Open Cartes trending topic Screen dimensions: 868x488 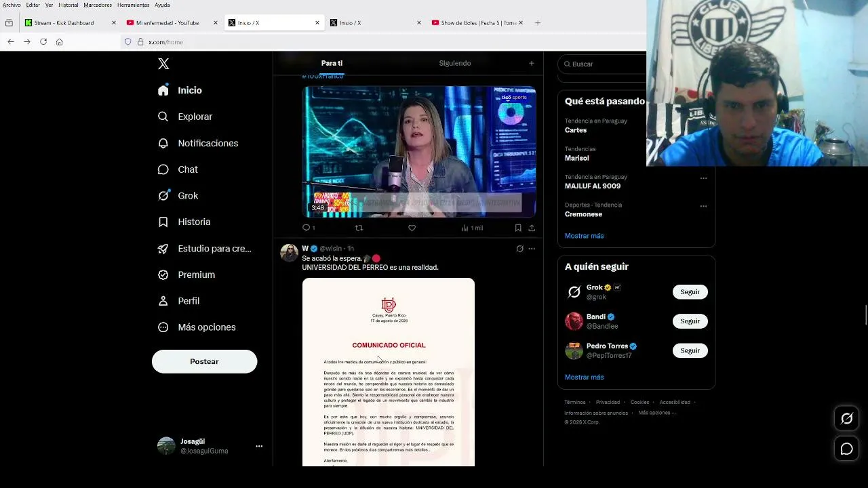point(576,130)
